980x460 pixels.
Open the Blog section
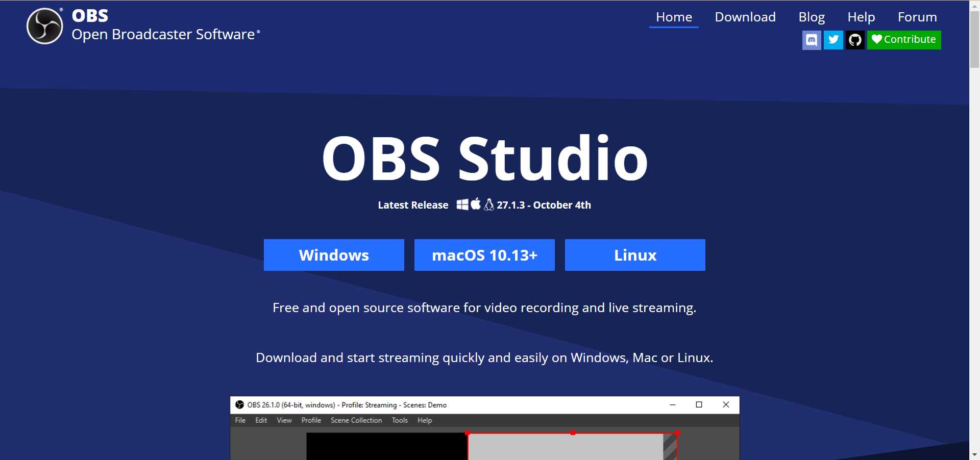pos(811,17)
